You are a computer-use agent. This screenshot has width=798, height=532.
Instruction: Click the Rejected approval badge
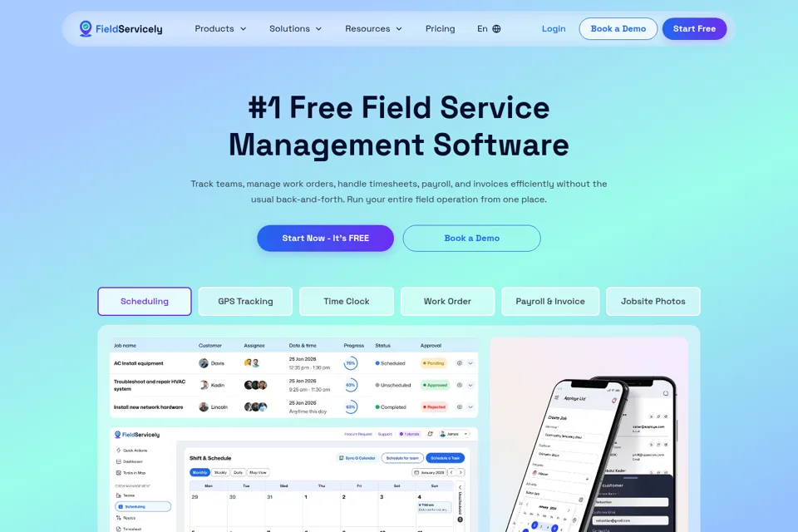point(435,406)
